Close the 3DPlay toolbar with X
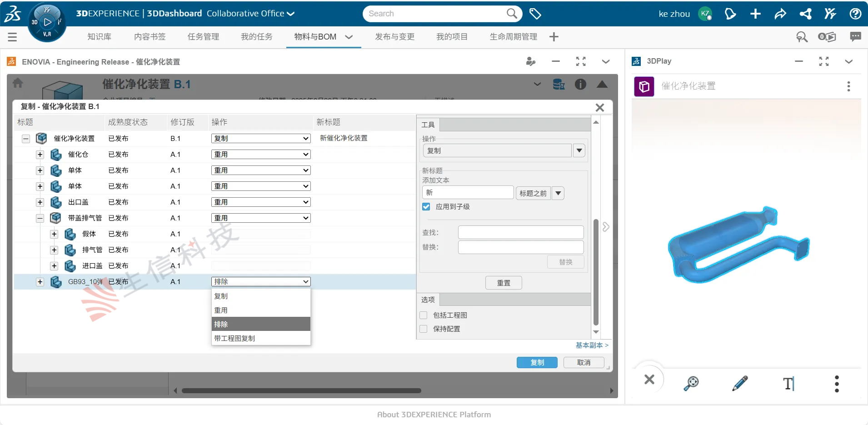Image resolution: width=868 pixels, height=425 pixels. [x=649, y=379]
